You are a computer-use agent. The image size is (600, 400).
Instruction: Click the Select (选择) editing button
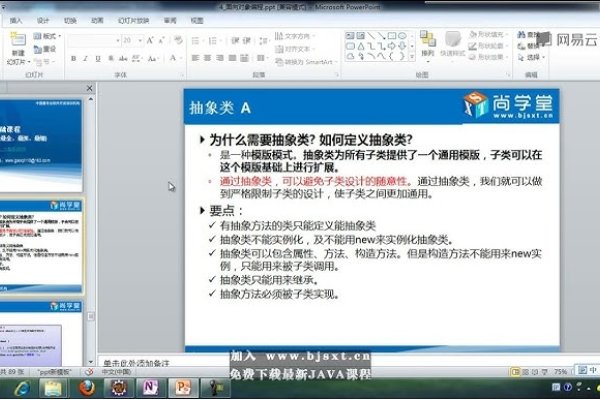tap(531, 57)
